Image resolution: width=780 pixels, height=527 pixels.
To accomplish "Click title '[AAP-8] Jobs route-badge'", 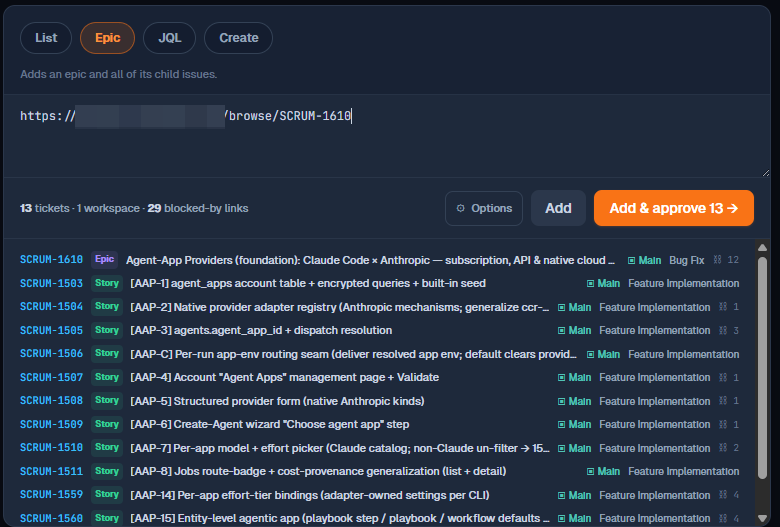I will pyautogui.click(x=318, y=471).
